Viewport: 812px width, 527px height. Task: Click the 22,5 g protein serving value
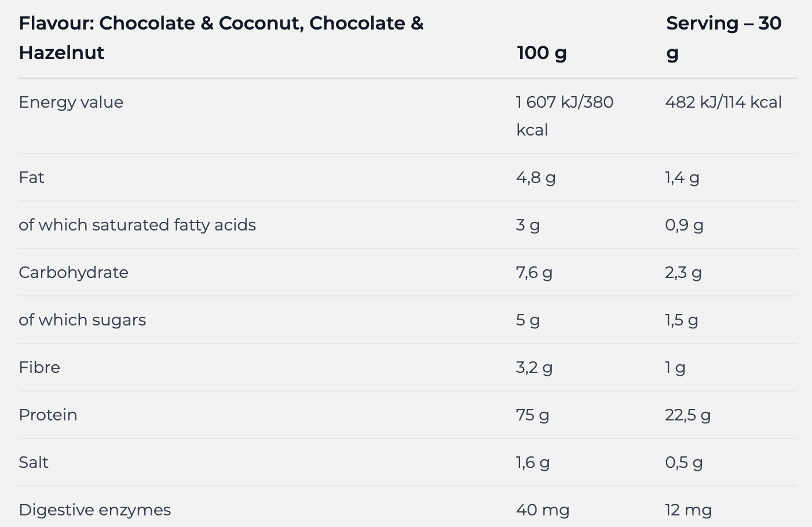pyautogui.click(x=687, y=415)
